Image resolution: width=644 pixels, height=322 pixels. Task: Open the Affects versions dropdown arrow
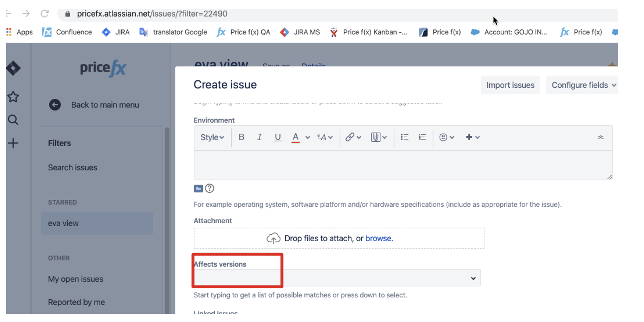click(x=473, y=278)
